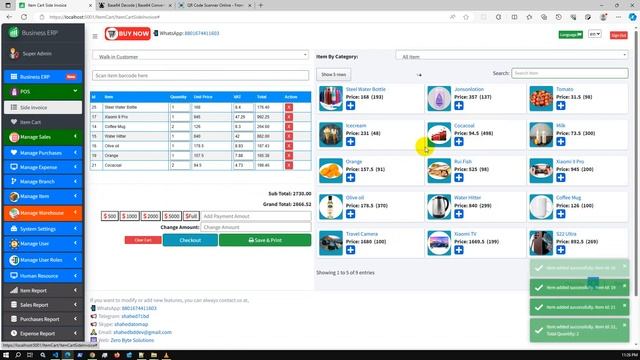Remove Olive oil row from cart
Image resolution: width=640 pixels, height=360 pixels.
pos(289,146)
